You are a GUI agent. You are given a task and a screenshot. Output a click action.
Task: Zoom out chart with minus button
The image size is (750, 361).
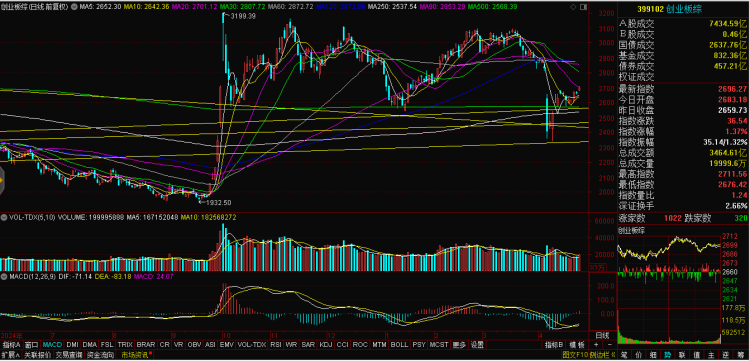click(610, 345)
